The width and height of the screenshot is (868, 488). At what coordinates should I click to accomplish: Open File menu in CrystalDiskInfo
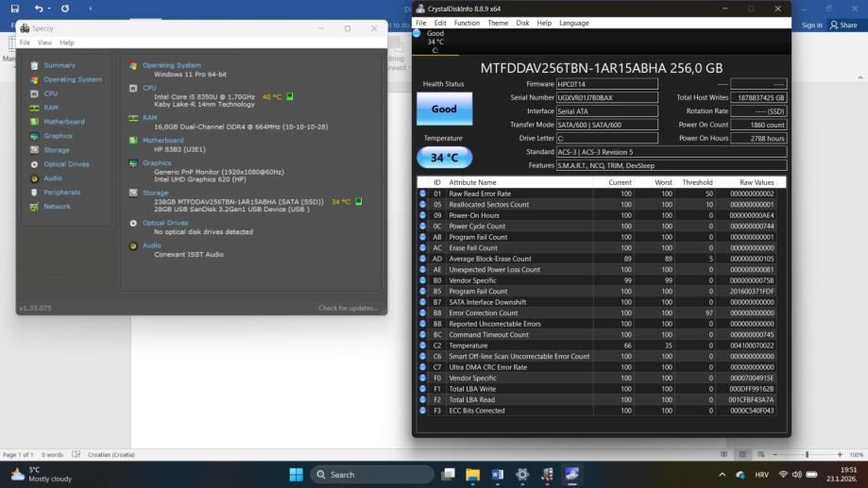pyautogui.click(x=420, y=23)
